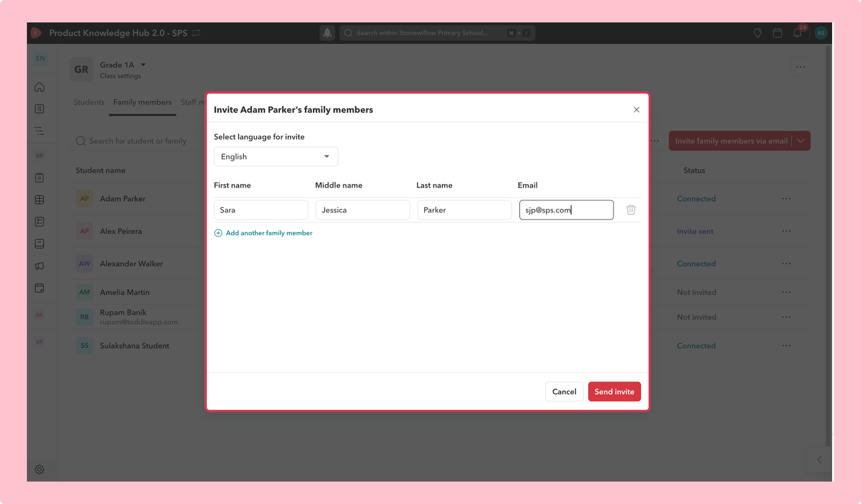Open the class settings three-dot menu
Screen dimensions: 861x504
click(800, 67)
